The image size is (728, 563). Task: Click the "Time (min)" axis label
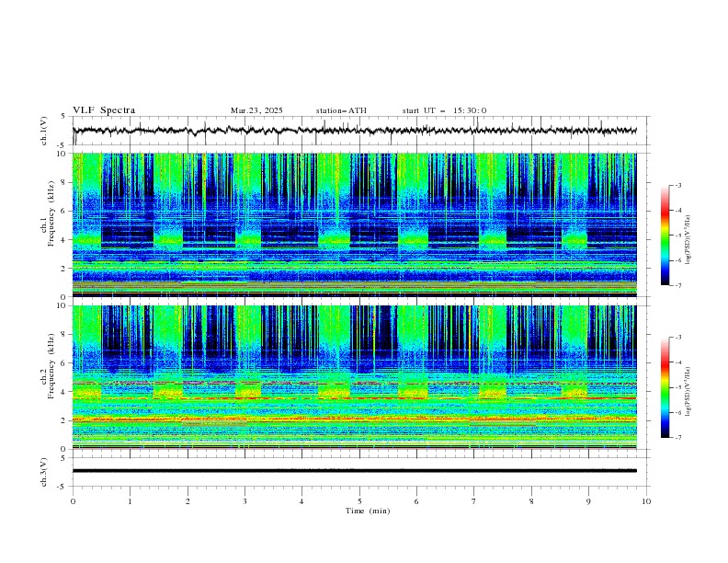click(x=368, y=511)
